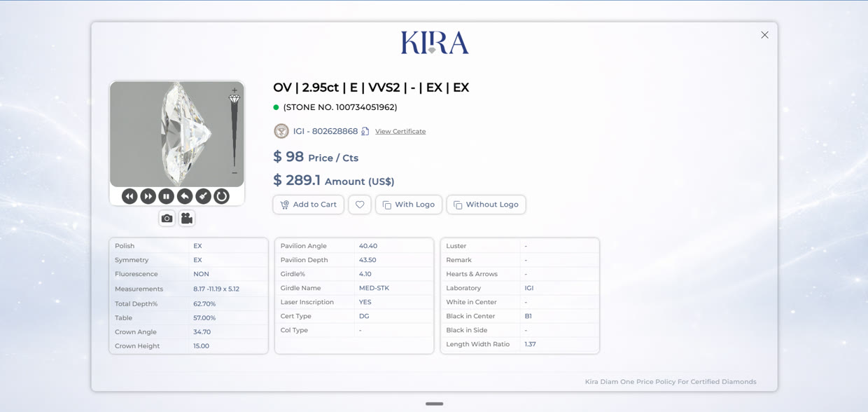Add stone to wishlist with heart button

coord(360,205)
